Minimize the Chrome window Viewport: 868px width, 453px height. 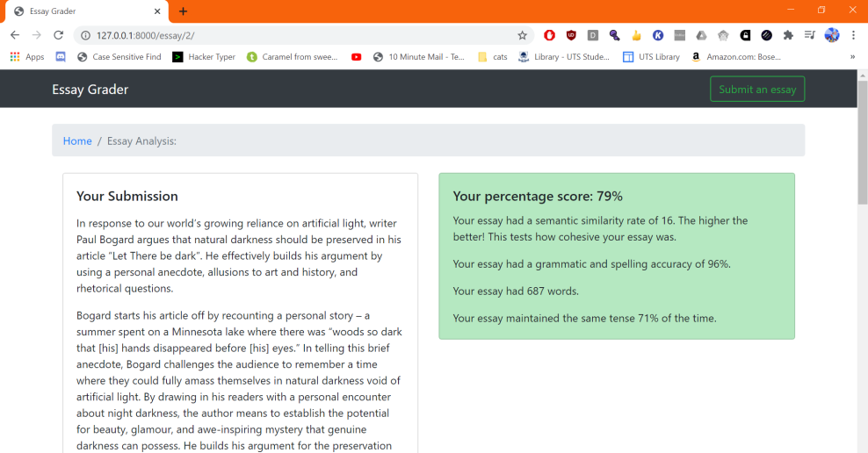point(791,10)
